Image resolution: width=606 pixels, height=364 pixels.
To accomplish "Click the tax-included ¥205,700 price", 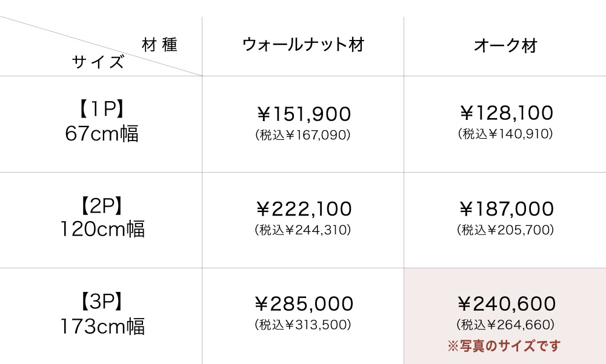I will click(x=505, y=230).
